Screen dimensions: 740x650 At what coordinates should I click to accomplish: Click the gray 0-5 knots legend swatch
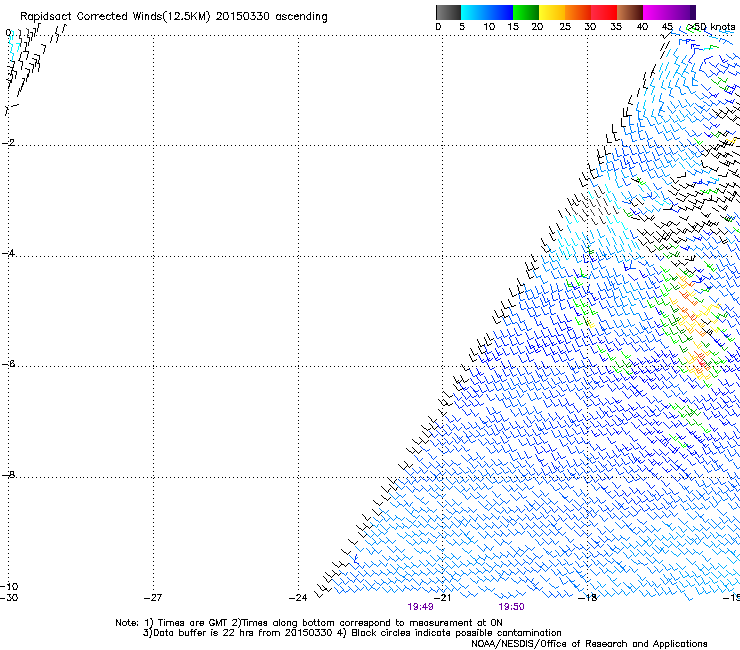[448, 12]
